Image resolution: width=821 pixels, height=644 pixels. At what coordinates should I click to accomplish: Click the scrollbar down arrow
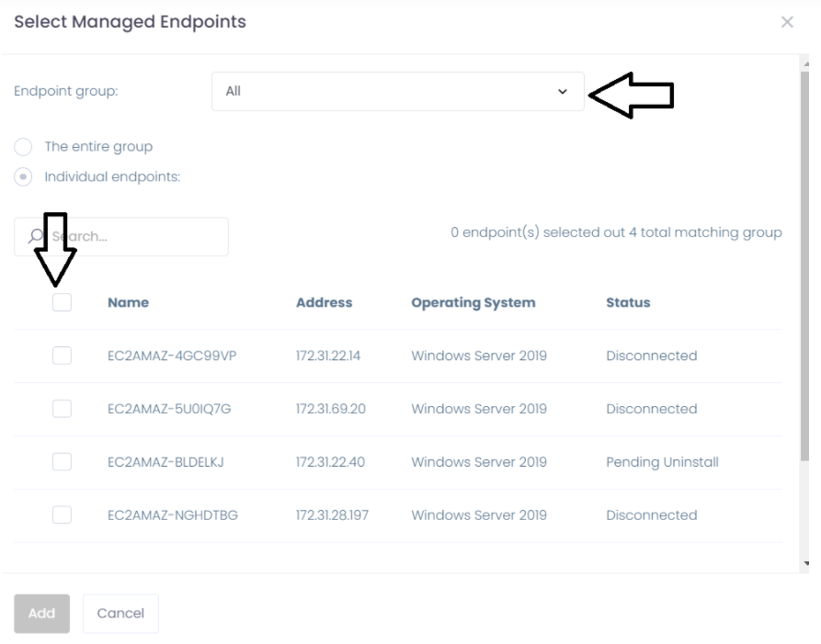click(x=806, y=563)
